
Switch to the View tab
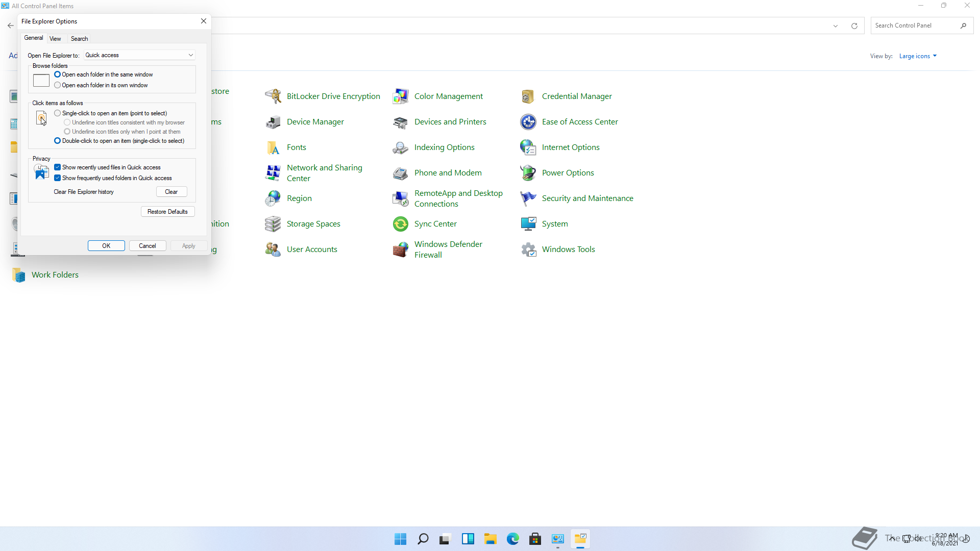click(55, 39)
